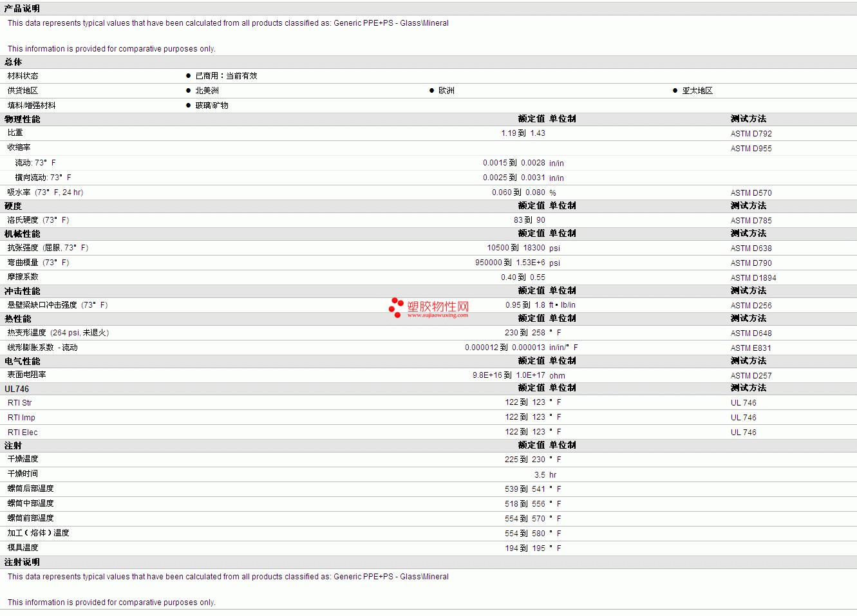Click the 线形膨胀系数 - 流动 row label
857x616 pixels.
(42, 348)
